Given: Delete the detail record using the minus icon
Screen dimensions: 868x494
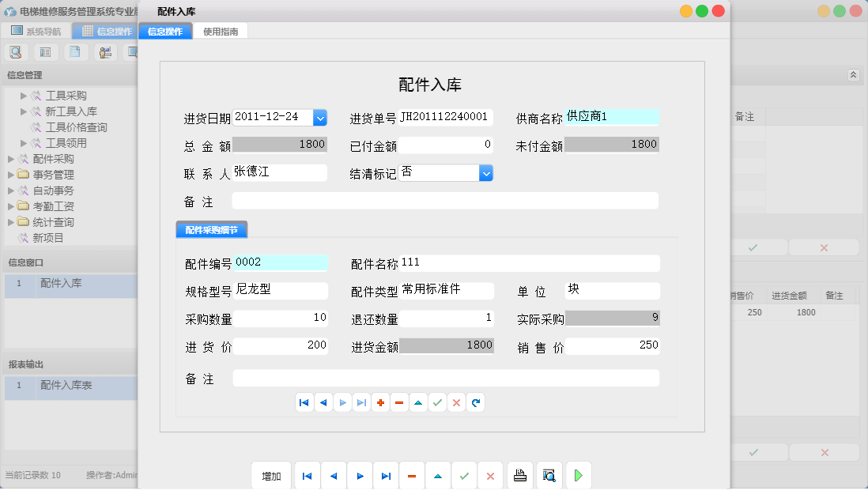Looking at the screenshot, I should [x=399, y=402].
